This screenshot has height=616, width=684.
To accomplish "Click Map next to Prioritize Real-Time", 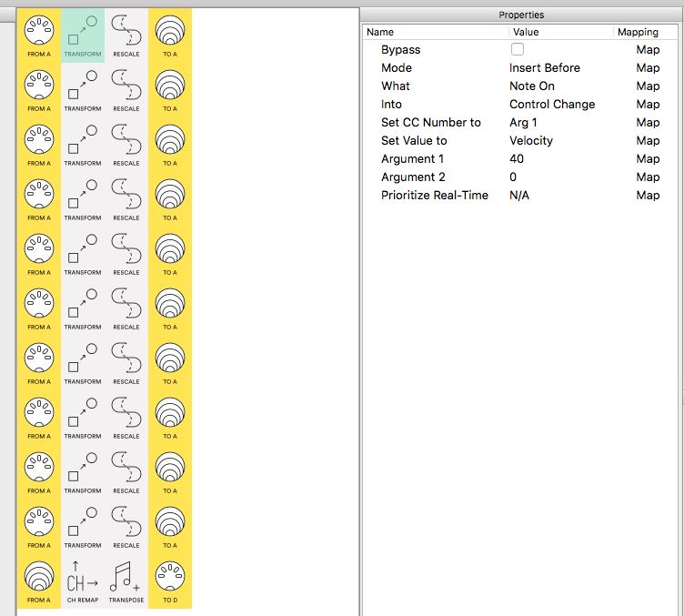I will pos(648,195).
